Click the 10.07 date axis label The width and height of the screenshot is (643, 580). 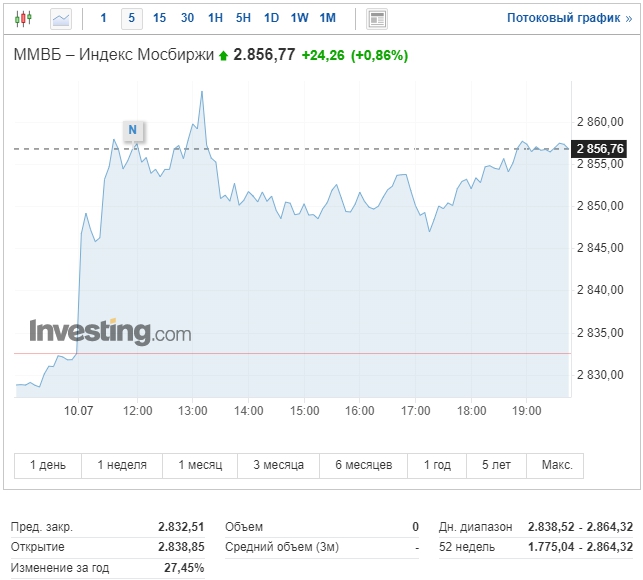78,411
